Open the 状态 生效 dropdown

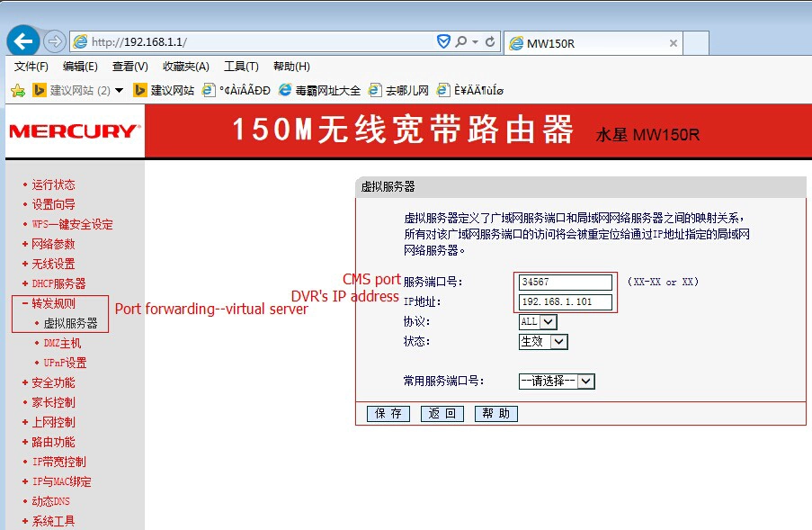(543, 341)
